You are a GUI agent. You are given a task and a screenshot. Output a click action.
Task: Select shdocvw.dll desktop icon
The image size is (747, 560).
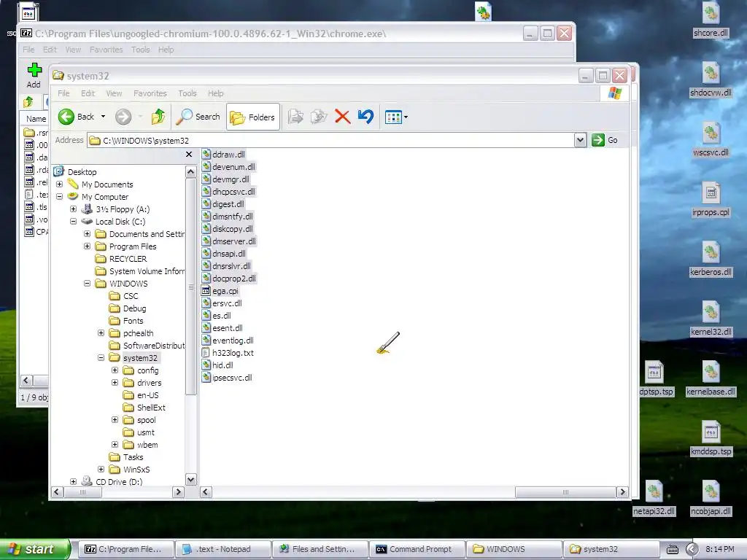[711, 80]
